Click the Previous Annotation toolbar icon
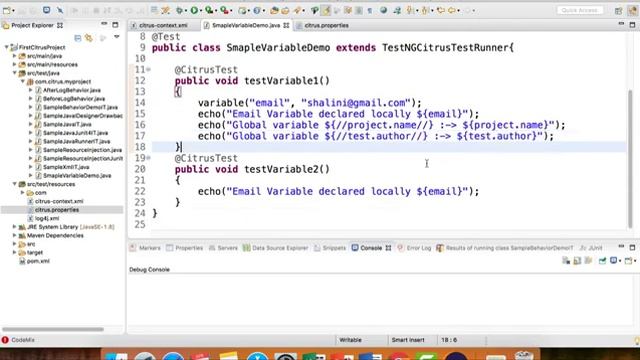This screenshot has width=640, height=360. coord(425,10)
